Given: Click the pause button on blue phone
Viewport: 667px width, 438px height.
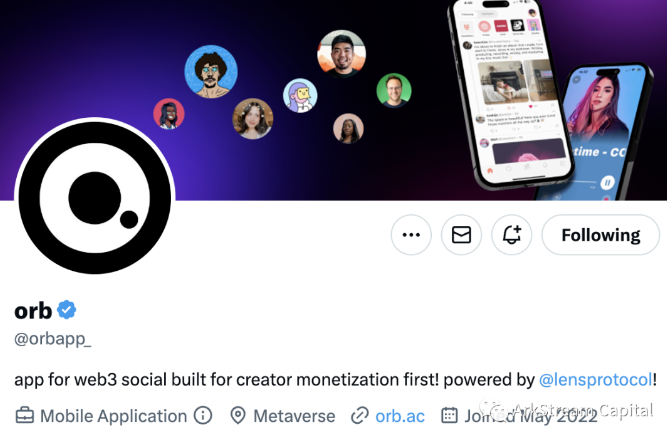Looking at the screenshot, I should click(607, 183).
